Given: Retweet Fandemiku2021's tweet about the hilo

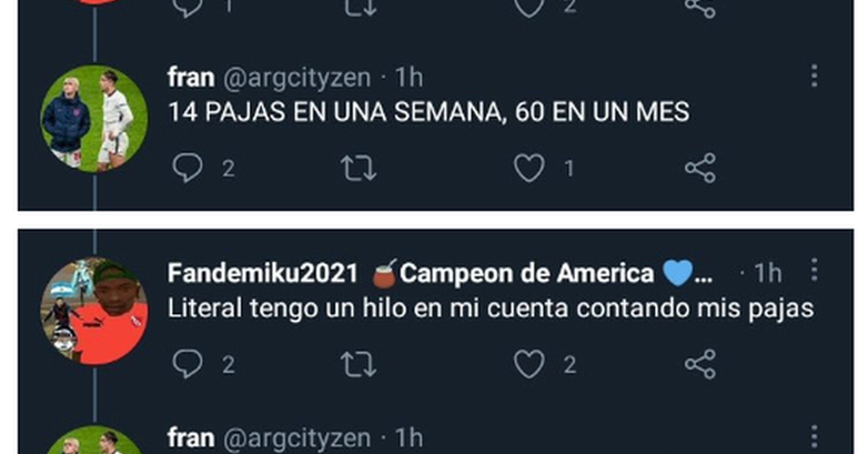Looking at the screenshot, I should pyautogui.click(x=358, y=364).
